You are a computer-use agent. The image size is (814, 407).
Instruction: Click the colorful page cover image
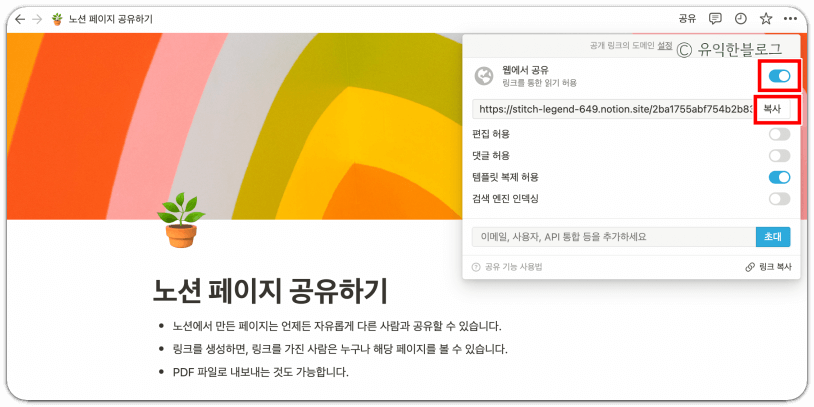click(x=234, y=126)
